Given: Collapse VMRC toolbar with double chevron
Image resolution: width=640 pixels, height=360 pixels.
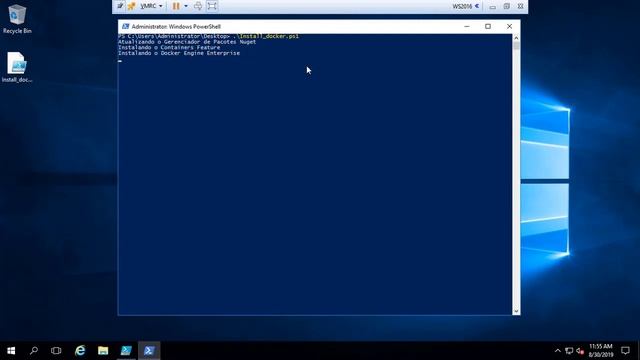Looking at the screenshot, I should [477, 6].
